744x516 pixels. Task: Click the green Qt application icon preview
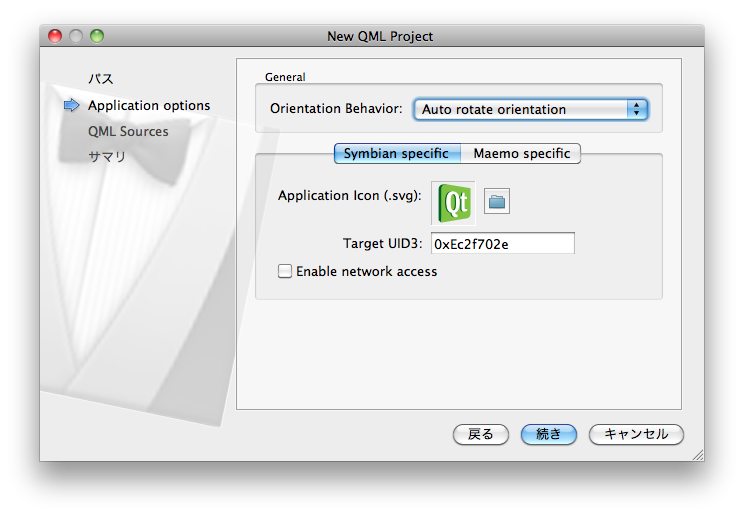456,203
